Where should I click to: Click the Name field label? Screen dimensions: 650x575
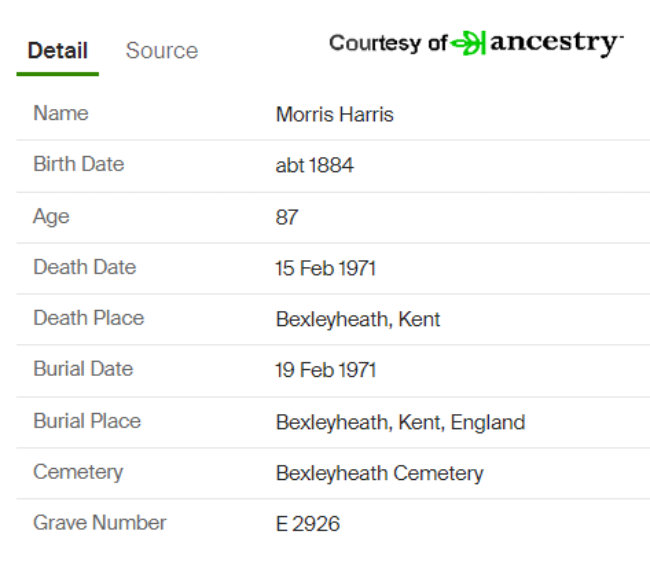[x=61, y=113]
